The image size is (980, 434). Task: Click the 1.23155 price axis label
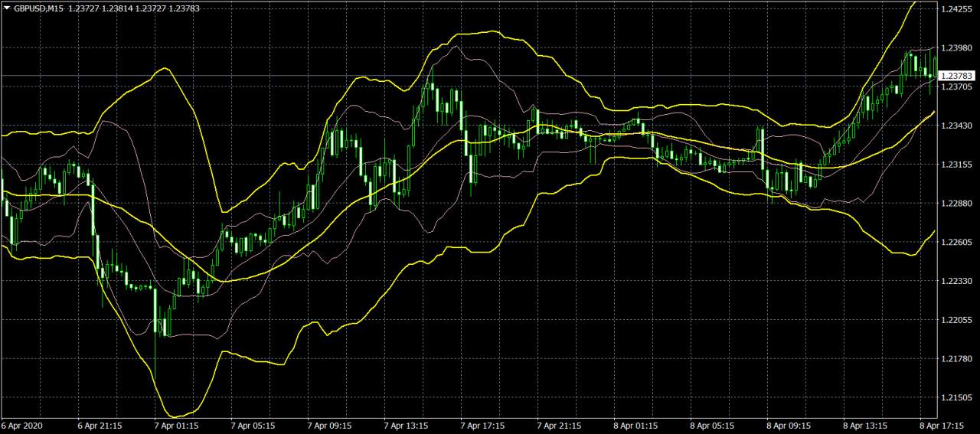point(958,165)
